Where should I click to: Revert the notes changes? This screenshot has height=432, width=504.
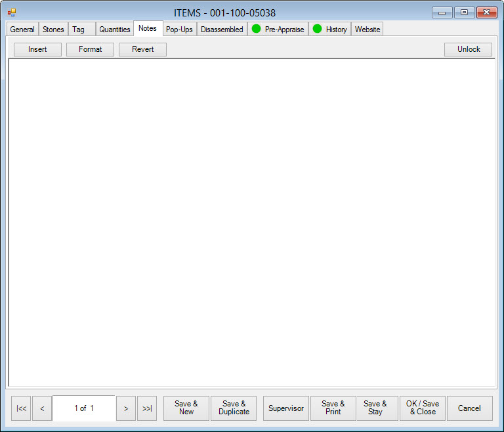142,49
